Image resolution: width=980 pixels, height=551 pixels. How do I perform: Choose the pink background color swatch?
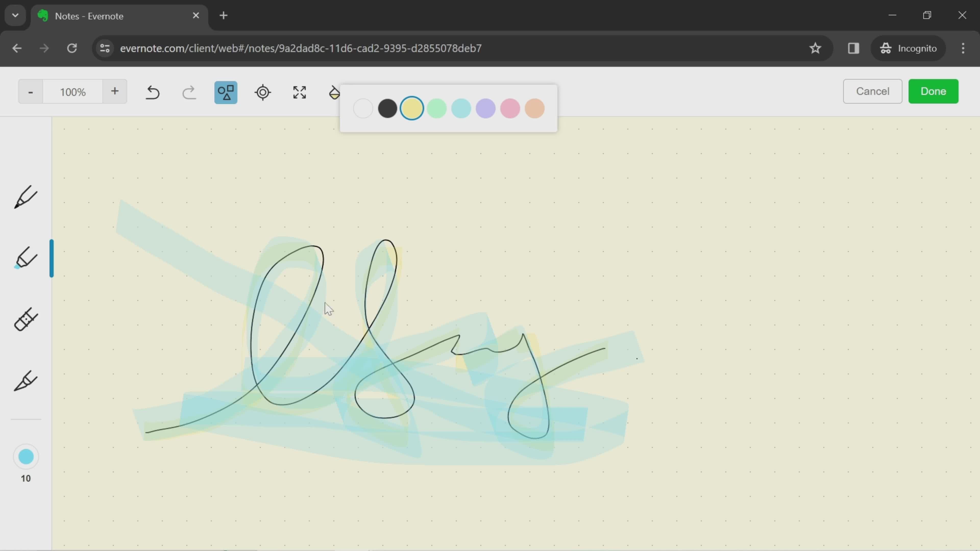[x=510, y=108]
